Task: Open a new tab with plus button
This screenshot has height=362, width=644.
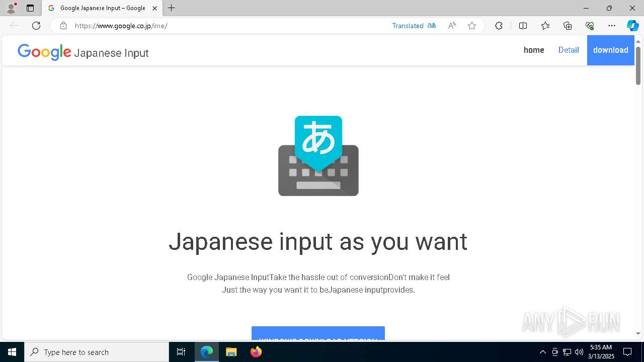Action: (x=172, y=8)
